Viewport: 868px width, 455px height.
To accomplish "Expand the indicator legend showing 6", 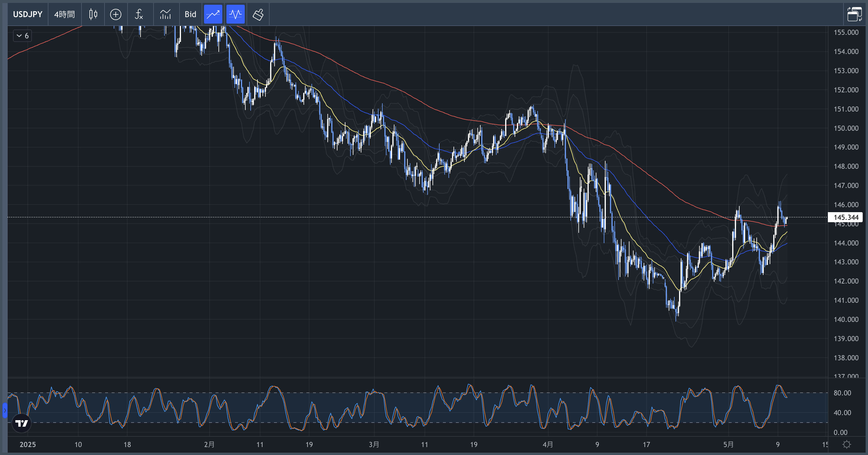I will click(x=22, y=36).
